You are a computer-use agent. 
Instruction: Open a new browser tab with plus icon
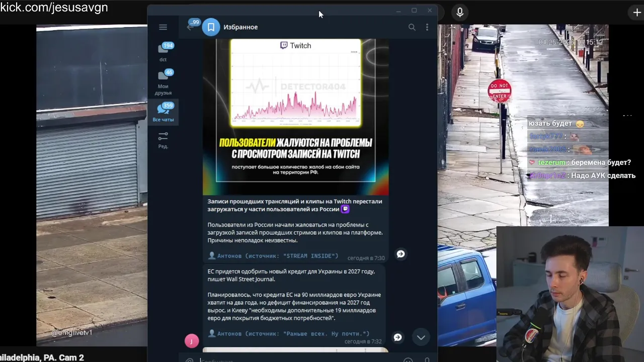pyautogui.click(x=637, y=13)
